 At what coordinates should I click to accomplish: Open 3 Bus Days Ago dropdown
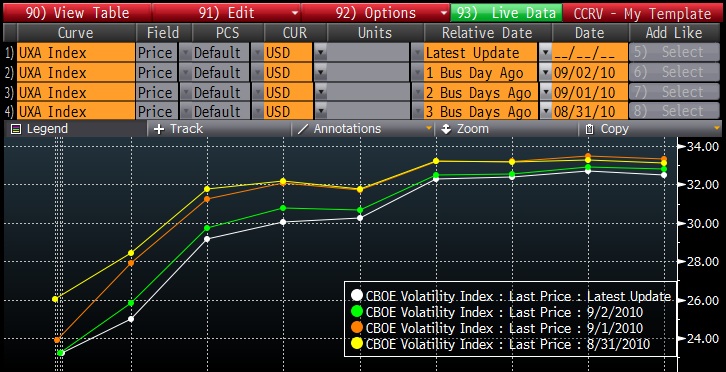tap(545, 111)
